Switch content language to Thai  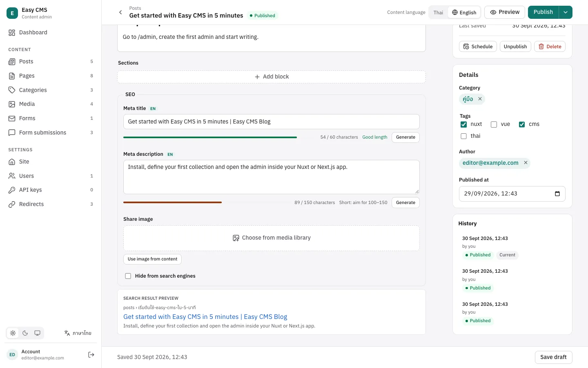438,12
